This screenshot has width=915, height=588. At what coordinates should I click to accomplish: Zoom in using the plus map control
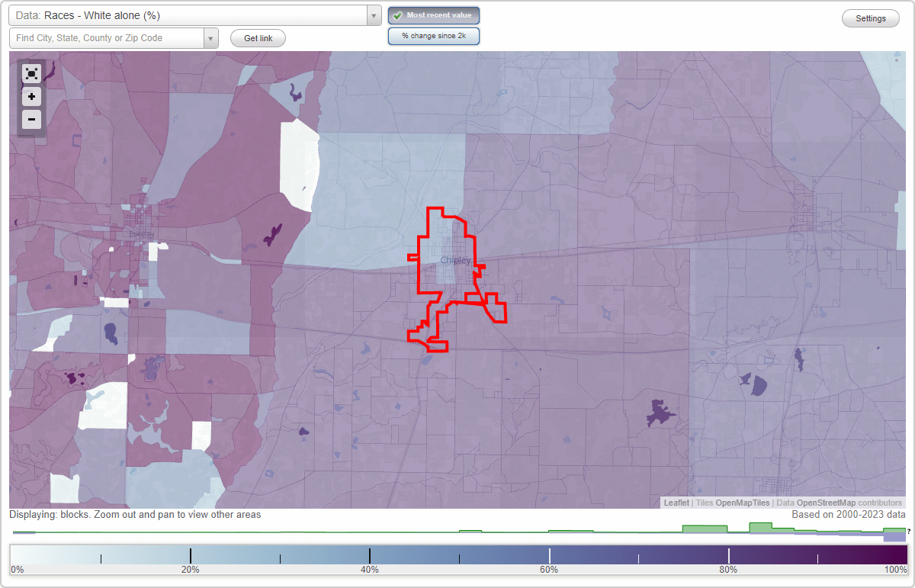[31, 97]
